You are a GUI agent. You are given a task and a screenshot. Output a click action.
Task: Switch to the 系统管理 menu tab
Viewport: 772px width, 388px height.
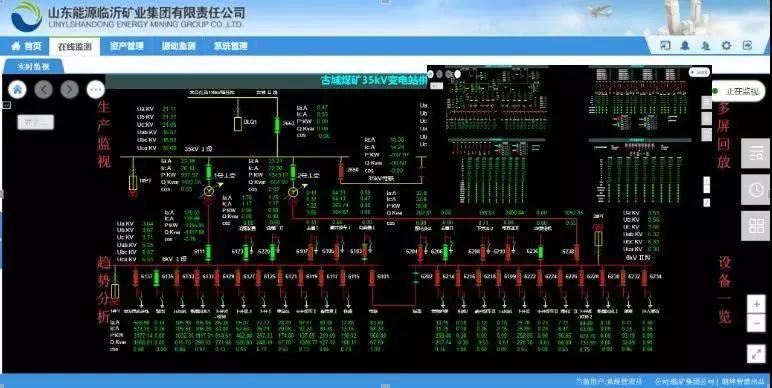[230, 46]
